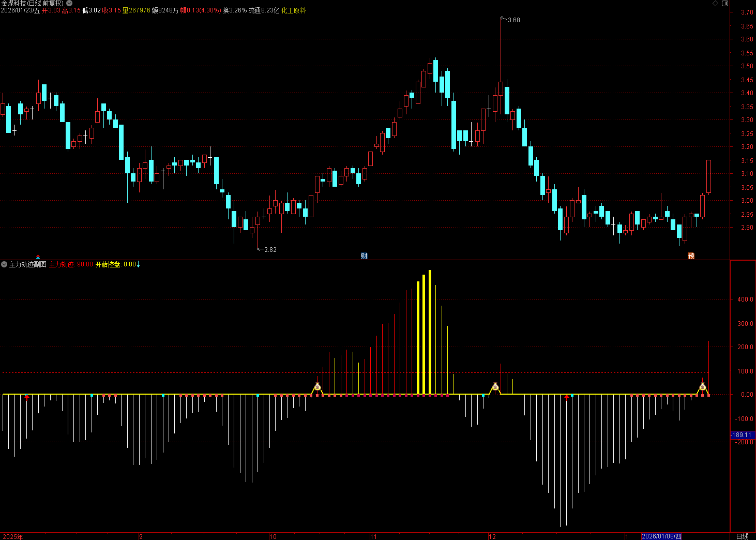This screenshot has height=540, width=756.
Task: Click the 财 financial report marker on chart
Action: [364, 256]
